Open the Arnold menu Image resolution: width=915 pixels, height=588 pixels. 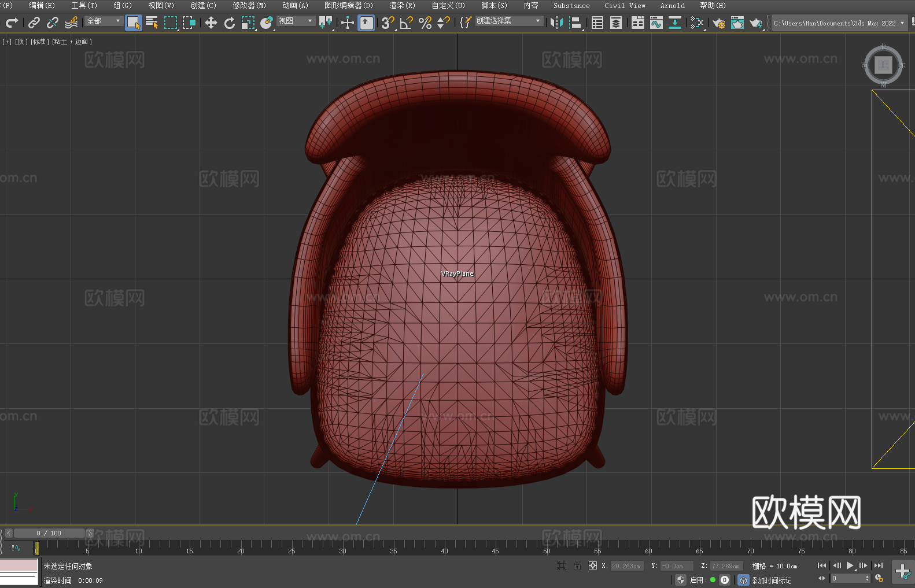pyautogui.click(x=673, y=5)
